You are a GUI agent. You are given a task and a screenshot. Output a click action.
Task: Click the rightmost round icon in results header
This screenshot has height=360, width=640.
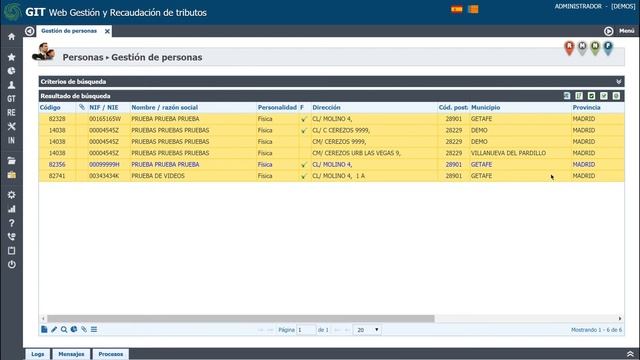click(616, 96)
